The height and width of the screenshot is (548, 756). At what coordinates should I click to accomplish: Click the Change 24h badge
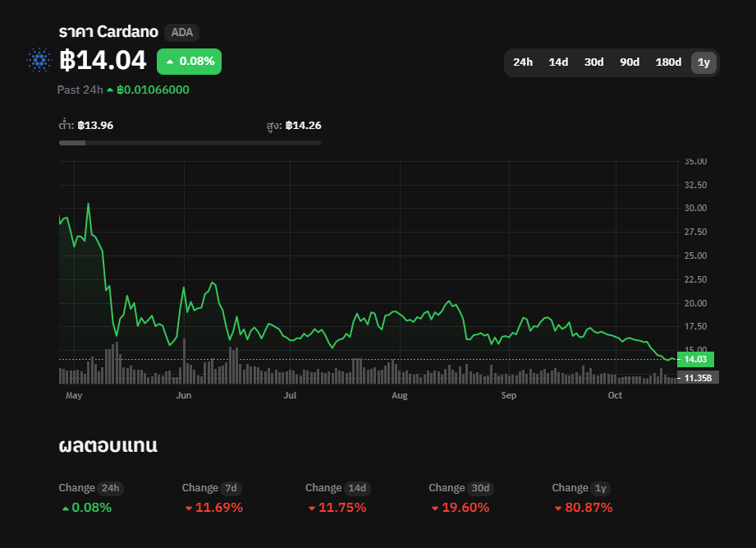(111, 488)
